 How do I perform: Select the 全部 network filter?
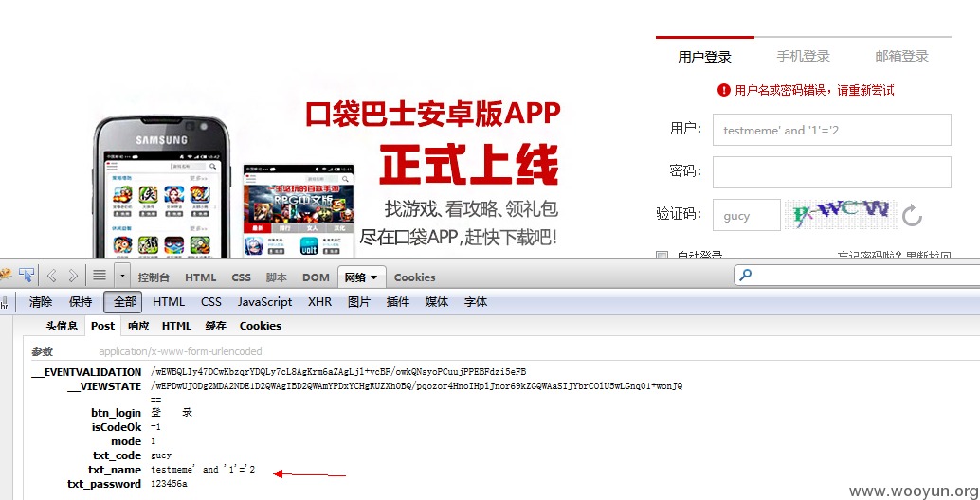123,302
